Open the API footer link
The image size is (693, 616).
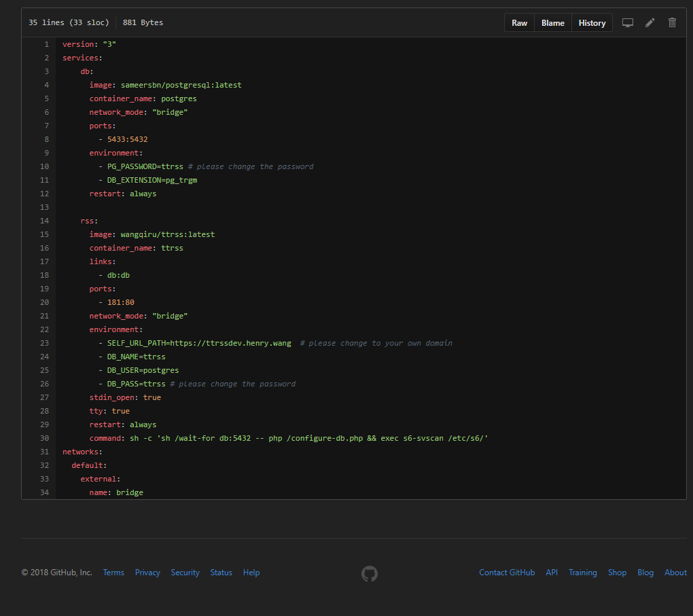click(x=552, y=573)
